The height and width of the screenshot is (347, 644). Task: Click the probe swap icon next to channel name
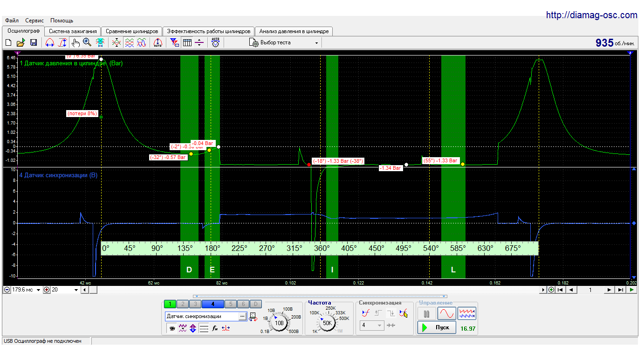click(x=253, y=317)
